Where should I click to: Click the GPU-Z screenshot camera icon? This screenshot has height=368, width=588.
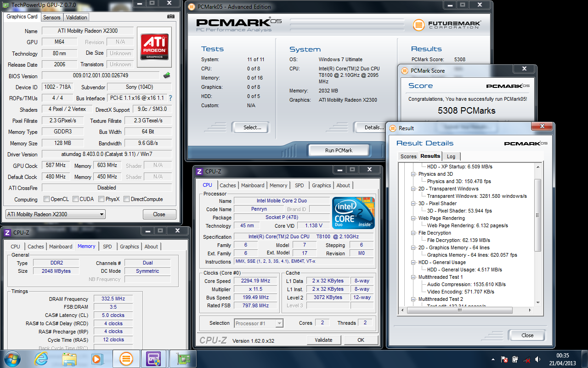(x=171, y=17)
